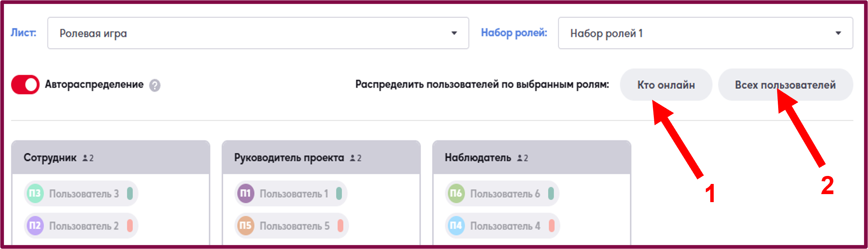Open the Ролевая игра combo box

point(258,33)
